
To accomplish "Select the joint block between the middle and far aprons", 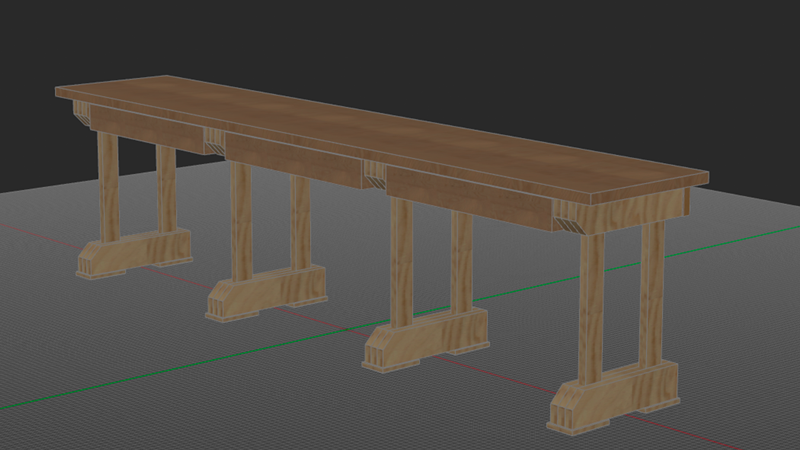I will 215,141.
